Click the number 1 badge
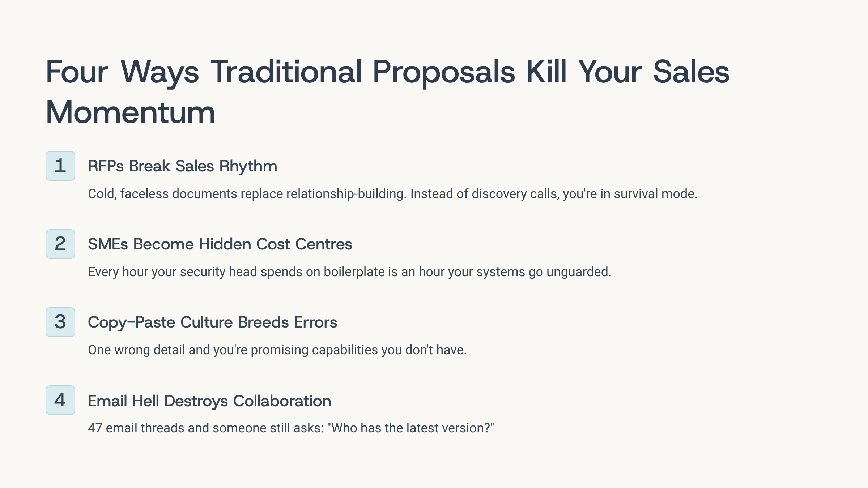The width and height of the screenshot is (868, 488). (60, 166)
